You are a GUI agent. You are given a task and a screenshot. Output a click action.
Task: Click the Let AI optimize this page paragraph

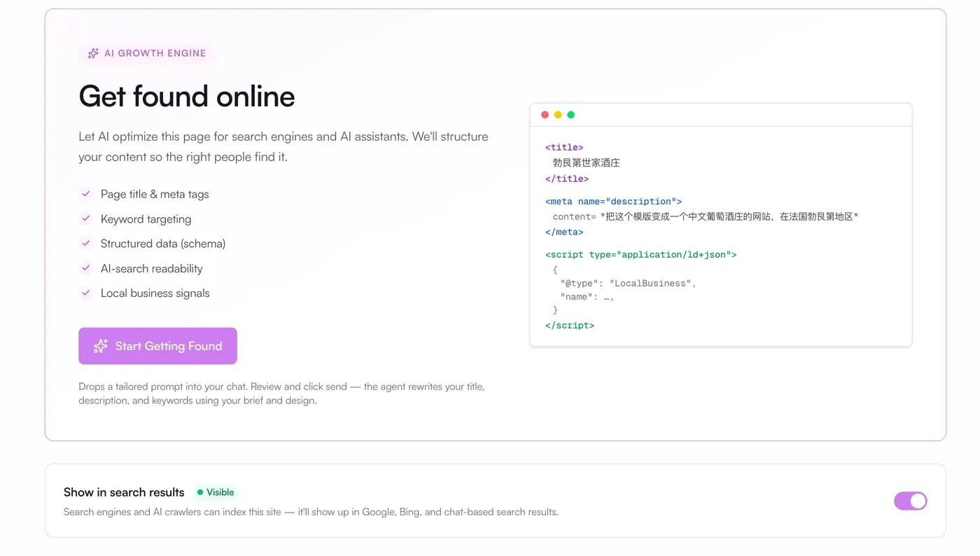pyautogui.click(x=283, y=146)
